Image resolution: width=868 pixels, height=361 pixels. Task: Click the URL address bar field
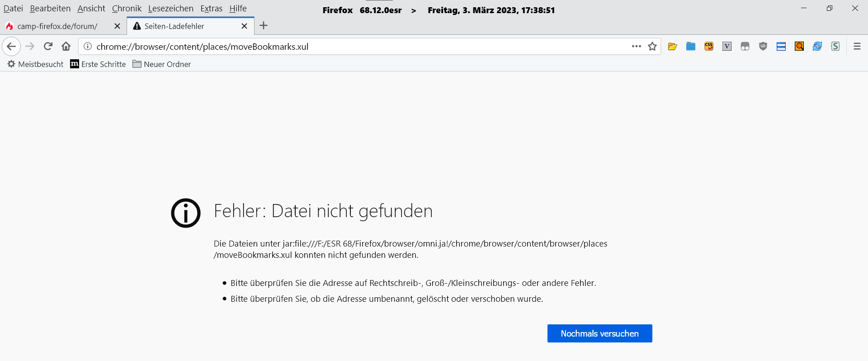(353, 47)
